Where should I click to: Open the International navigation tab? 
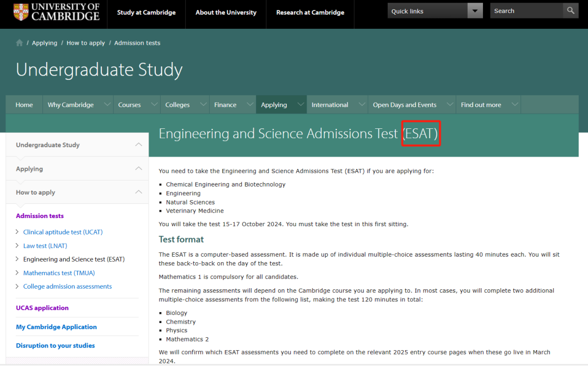point(330,105)
